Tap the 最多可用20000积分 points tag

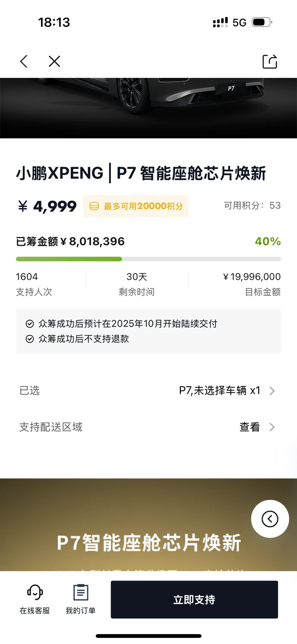click(136, 206)
